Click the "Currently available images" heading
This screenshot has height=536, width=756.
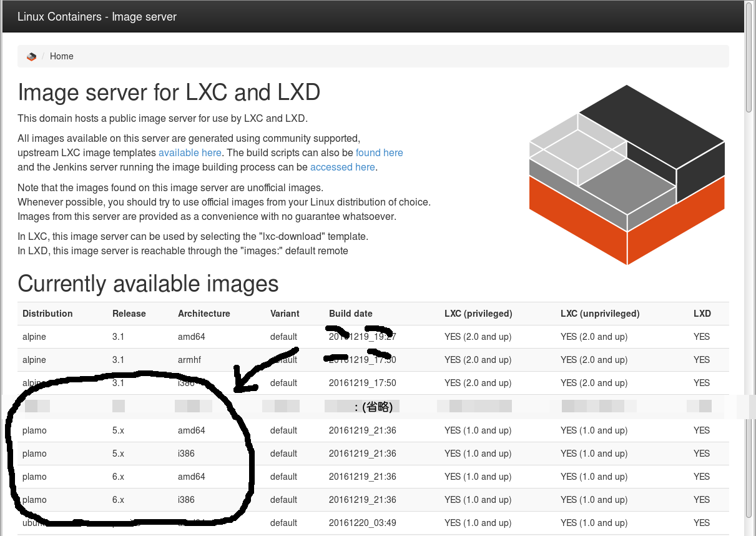click(148, 284)
